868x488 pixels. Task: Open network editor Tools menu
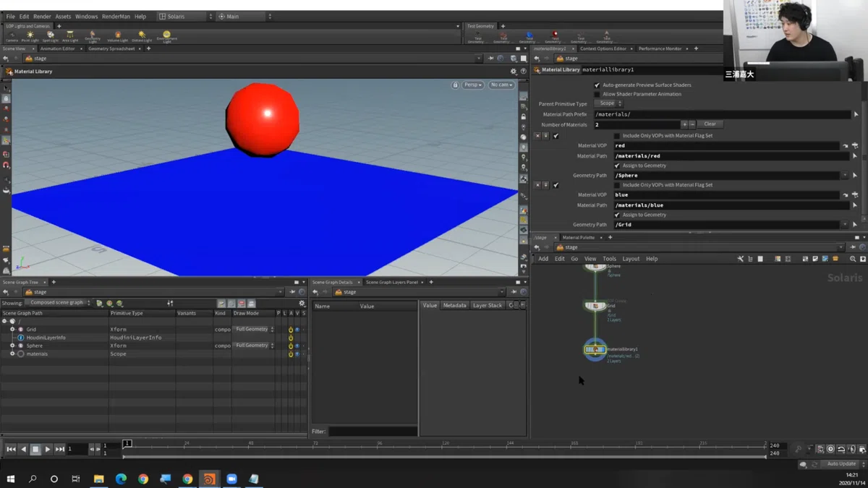pyautogui.click(x=609, y=258)
